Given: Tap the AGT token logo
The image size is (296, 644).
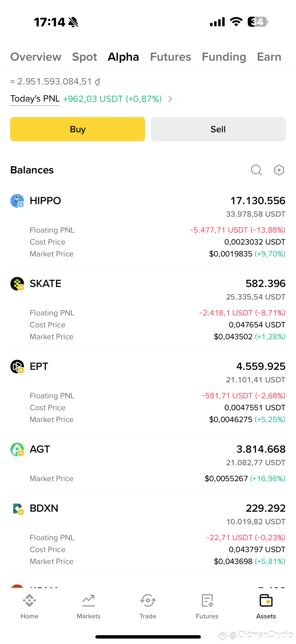Looking at the screenshot, I should [17, 449].
